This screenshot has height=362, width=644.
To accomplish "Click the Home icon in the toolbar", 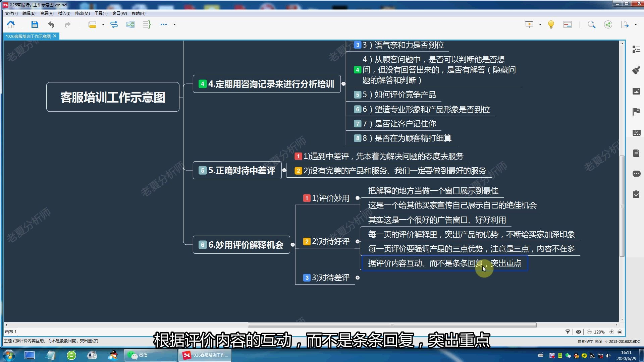I will coord(11,24).
